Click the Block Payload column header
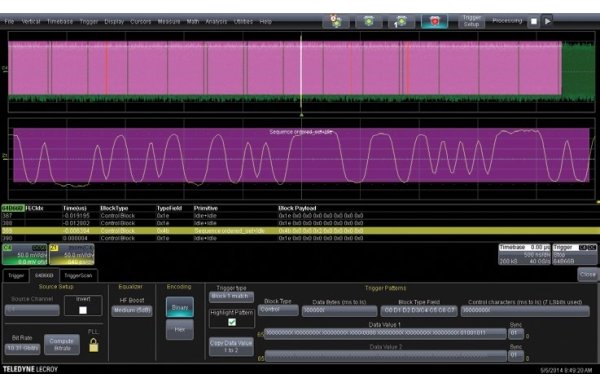600x390 pixels. [x=297, y=208]
